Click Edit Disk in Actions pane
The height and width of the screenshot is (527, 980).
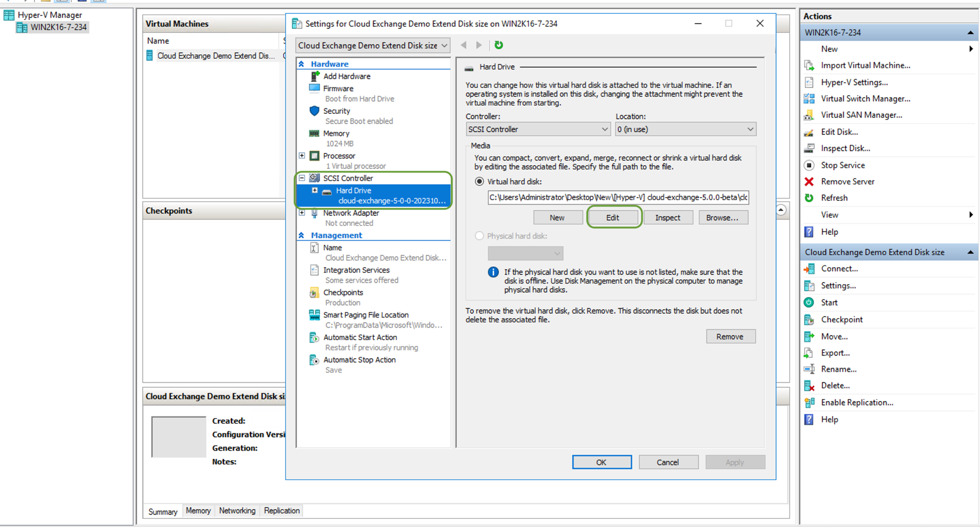pos(839,132)
